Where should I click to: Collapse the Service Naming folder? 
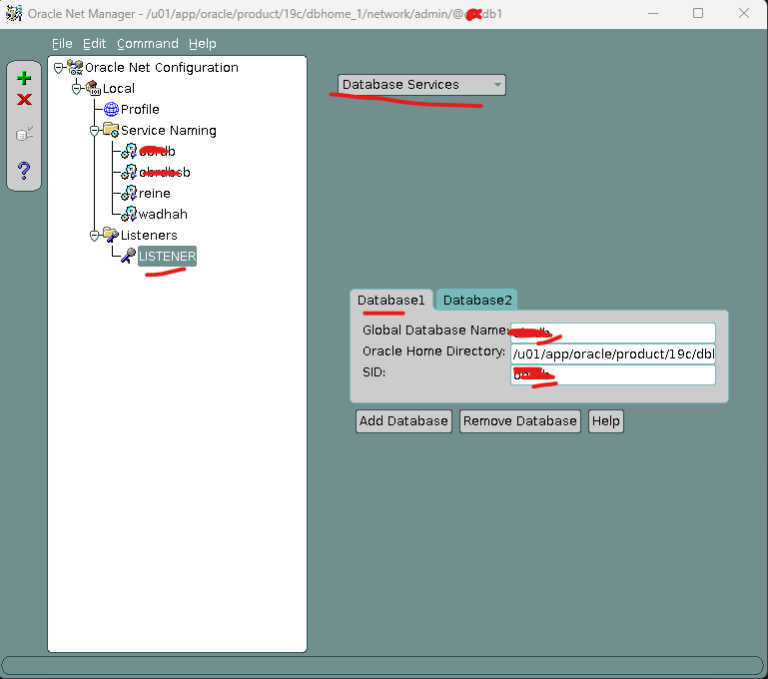point(95,131)
